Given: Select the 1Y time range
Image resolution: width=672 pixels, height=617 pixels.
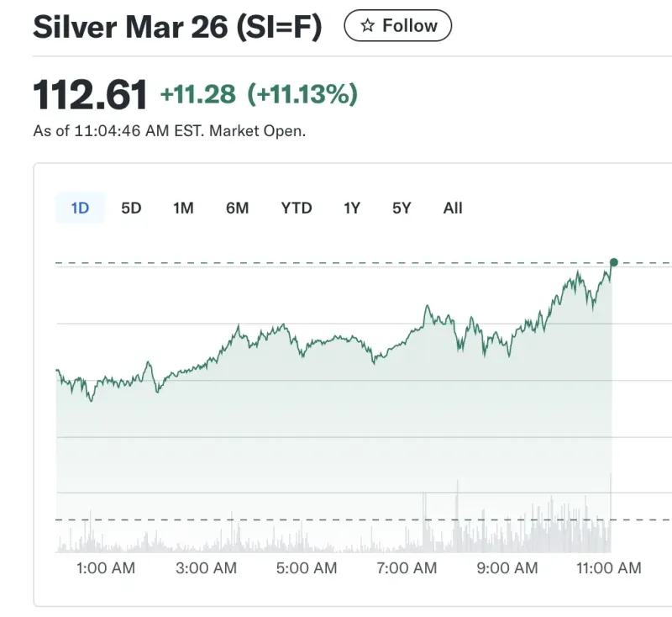Looking at the screenshot, I should [x=351, y=208].
